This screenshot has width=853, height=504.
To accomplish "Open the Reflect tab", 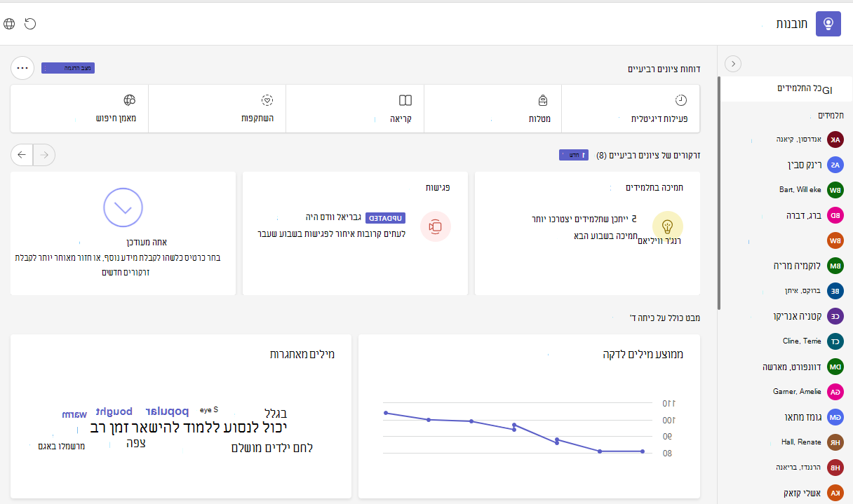I will [x=218, y=109].
